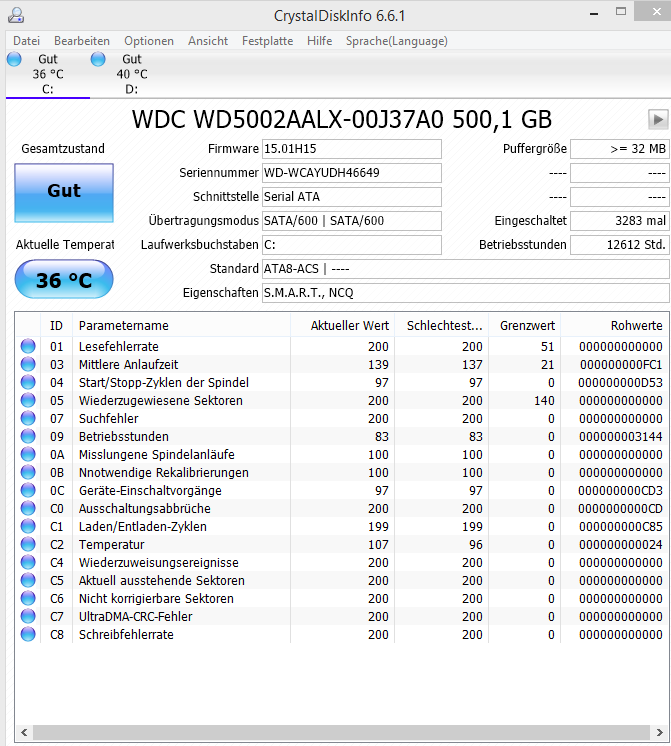The image size is (671, 746).
Task: Click the Übertragungsmodus field SATA/600
Action: coord(352,221)
